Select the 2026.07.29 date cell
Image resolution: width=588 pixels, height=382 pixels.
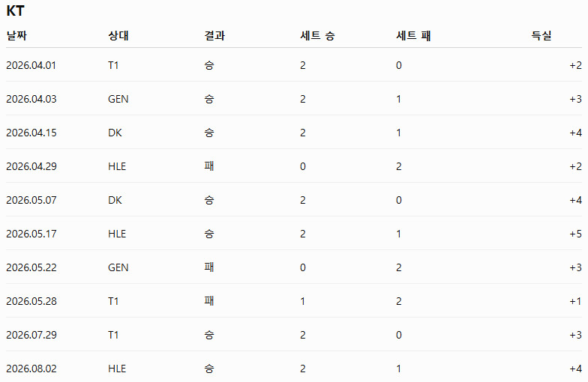31,336
